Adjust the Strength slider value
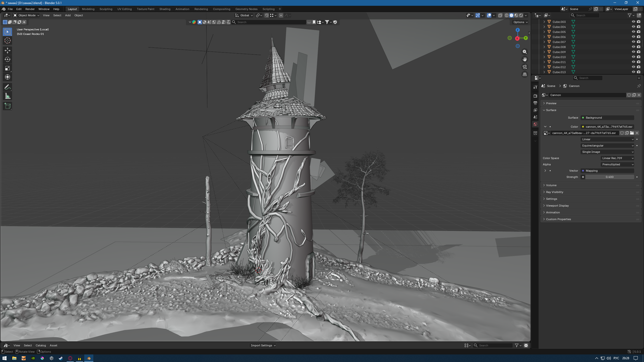This screenshot has width=644, height=362. click(x=609, y=177)
